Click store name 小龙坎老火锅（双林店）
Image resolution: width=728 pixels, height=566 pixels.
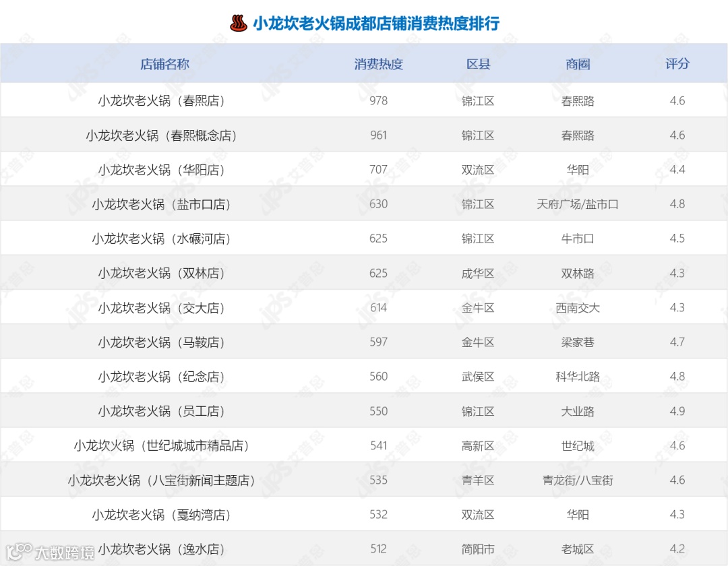pos(161,274)
